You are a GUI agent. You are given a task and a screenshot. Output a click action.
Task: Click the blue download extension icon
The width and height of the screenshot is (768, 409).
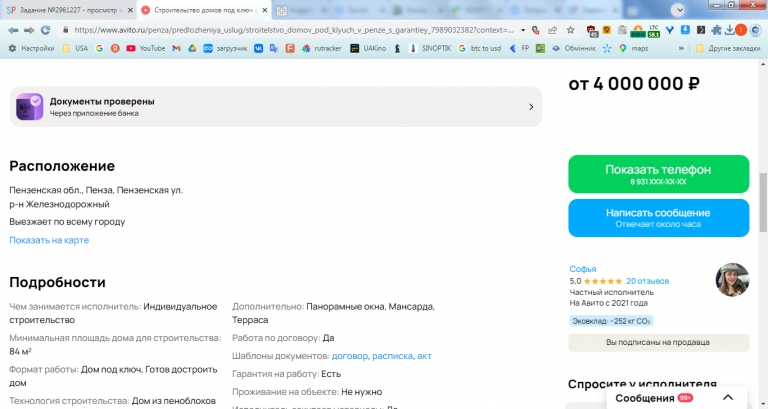click(x=685, y=30)
